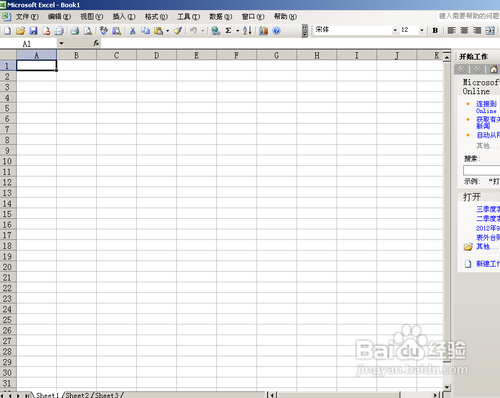Open the 视图 (View) menu

coord(92,16)
